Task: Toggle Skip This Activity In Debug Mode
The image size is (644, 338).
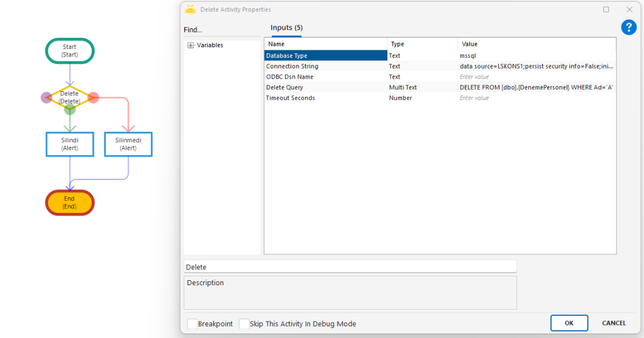Action: click(x=244, y=324)
